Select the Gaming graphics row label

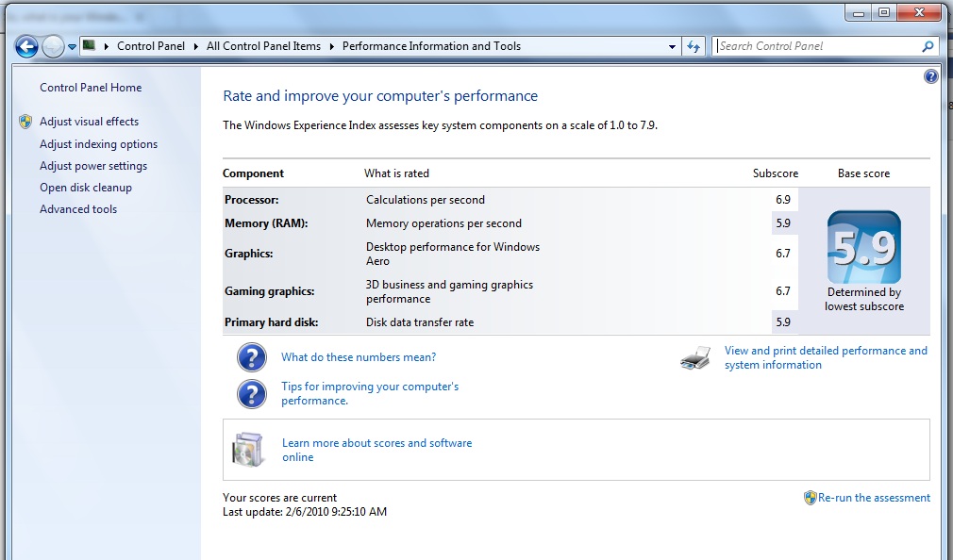click(x=269, y=291)
